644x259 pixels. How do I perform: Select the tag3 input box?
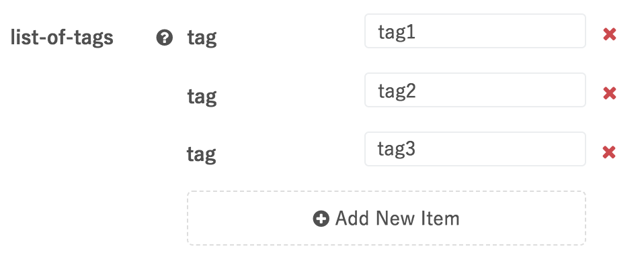[x=475, y=149]
